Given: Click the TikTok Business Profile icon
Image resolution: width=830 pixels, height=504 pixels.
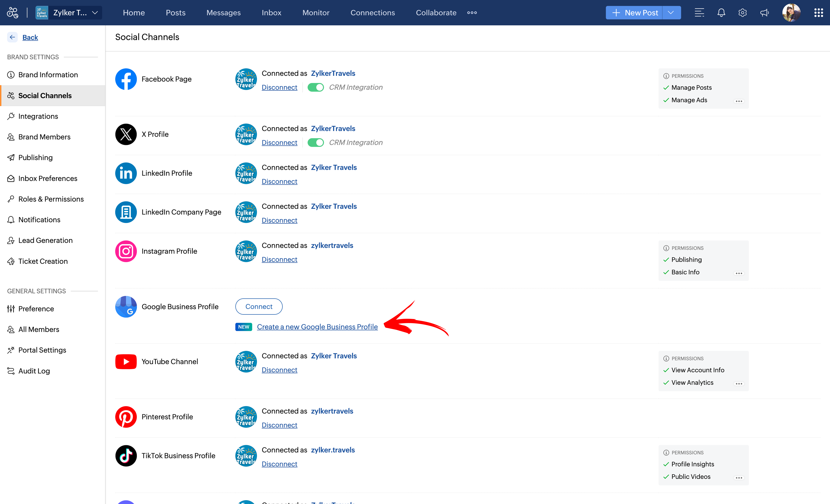Looking at the screenshot, I should tap(126, 455).
